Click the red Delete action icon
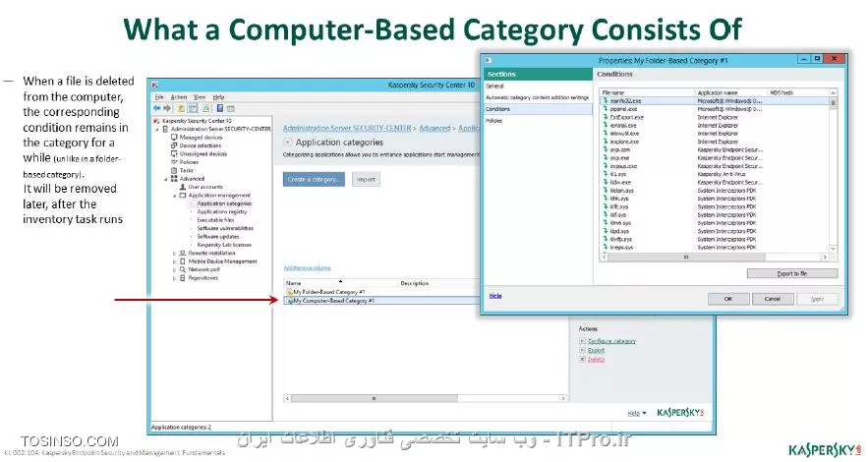Screen dimensions: 868x462 coord(582,359)
